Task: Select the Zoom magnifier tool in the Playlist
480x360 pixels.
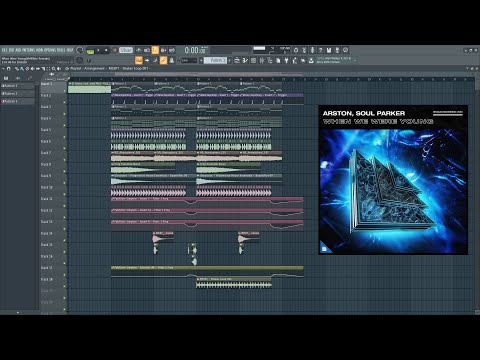Action: pos(53,69)
